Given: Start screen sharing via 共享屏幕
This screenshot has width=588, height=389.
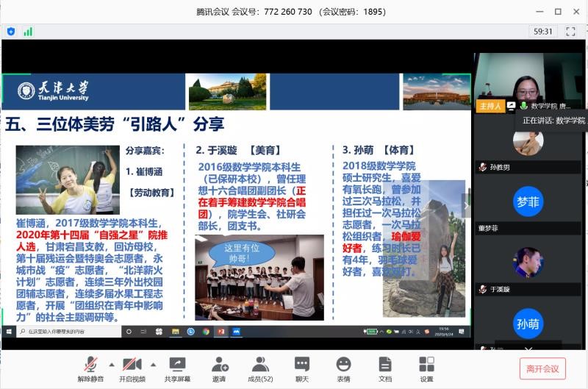Looking at the screenshot, I should point(177,368).
